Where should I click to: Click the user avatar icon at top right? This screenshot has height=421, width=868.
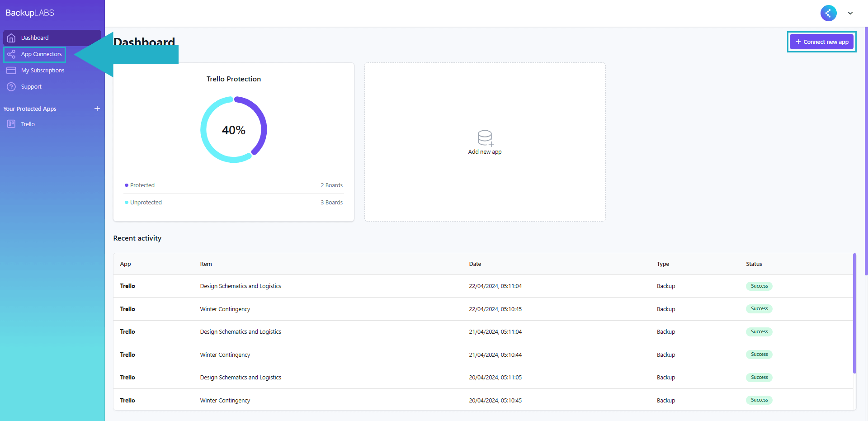[x=828, y=13]
